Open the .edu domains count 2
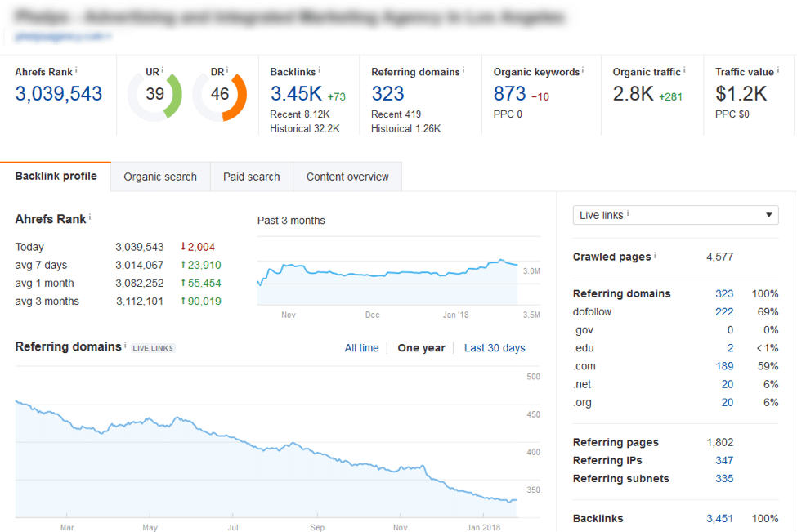This screenshot has width=797, height=532. click(731, 348)
